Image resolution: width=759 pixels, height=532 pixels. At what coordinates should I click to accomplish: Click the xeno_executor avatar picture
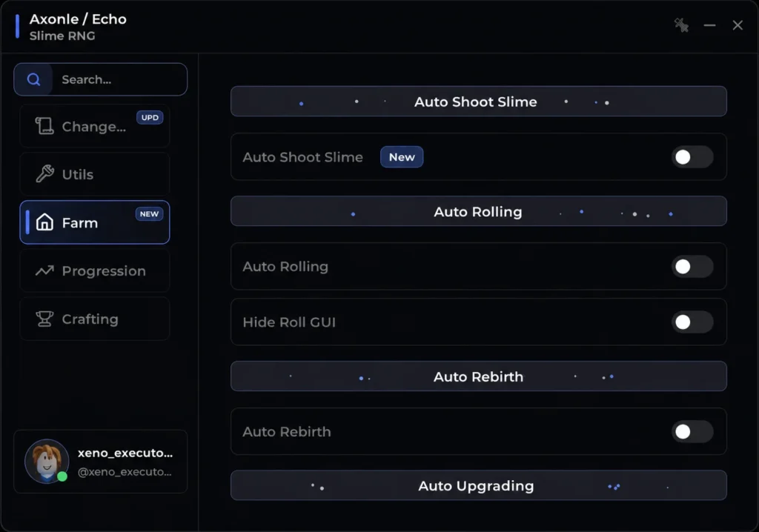point(47,461)
